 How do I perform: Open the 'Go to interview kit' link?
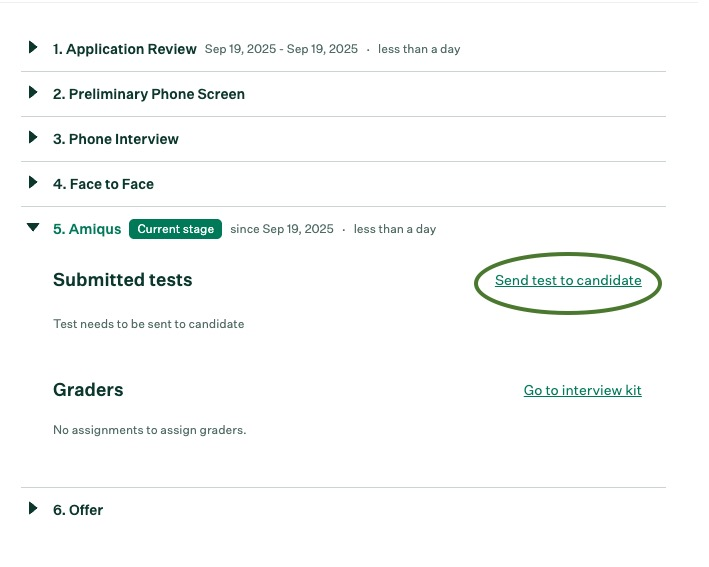[x=582, y=390]
